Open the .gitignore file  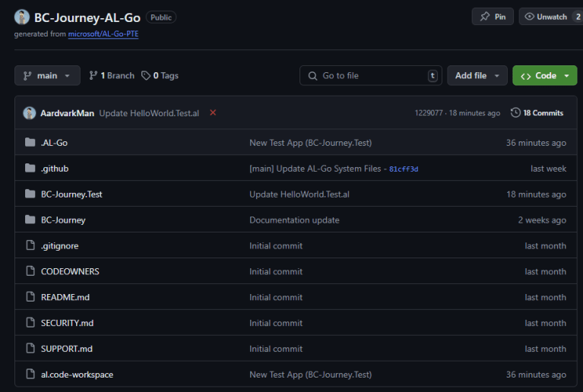click(59, 245)
